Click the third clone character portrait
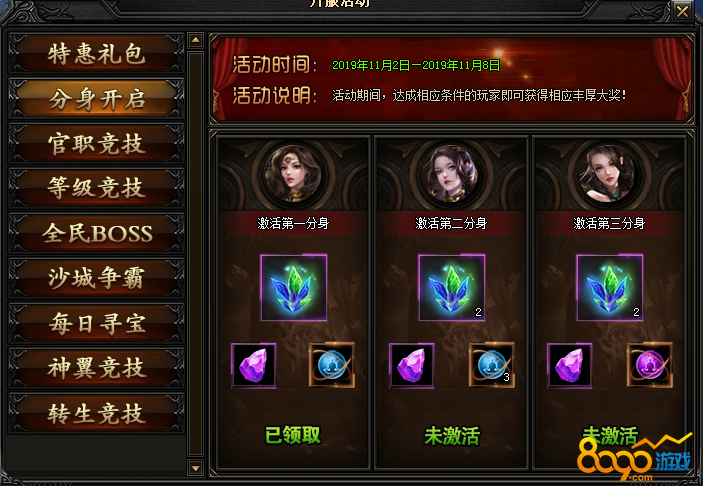Viewport: 703px width, 486px height. click(x=609, y=174)
